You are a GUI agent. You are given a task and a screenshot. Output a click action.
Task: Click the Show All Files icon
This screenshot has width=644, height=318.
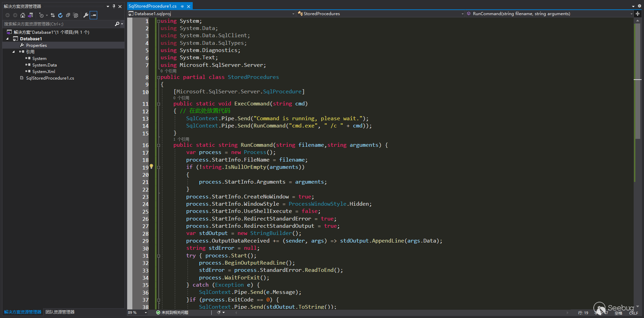(76, 15)
